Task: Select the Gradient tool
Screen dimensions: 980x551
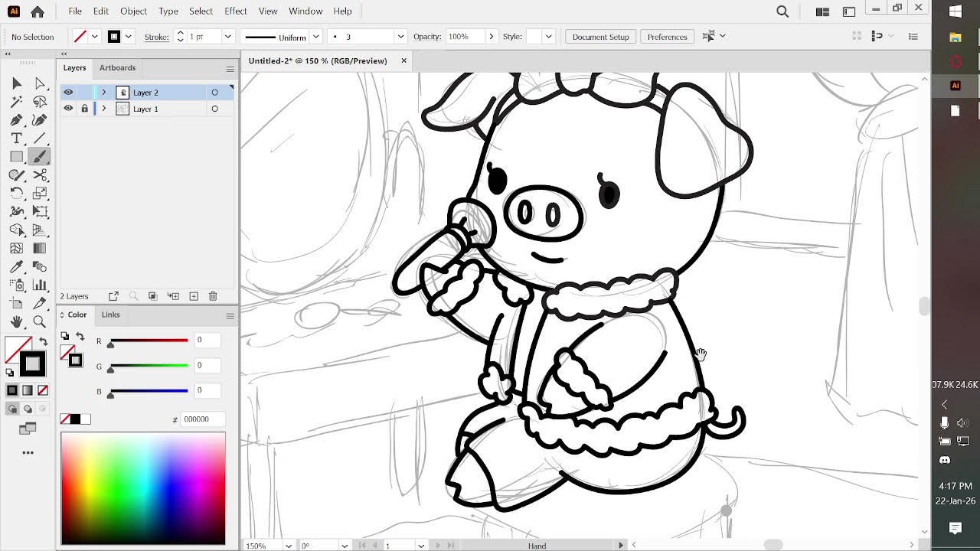Action: click(40, 249)
